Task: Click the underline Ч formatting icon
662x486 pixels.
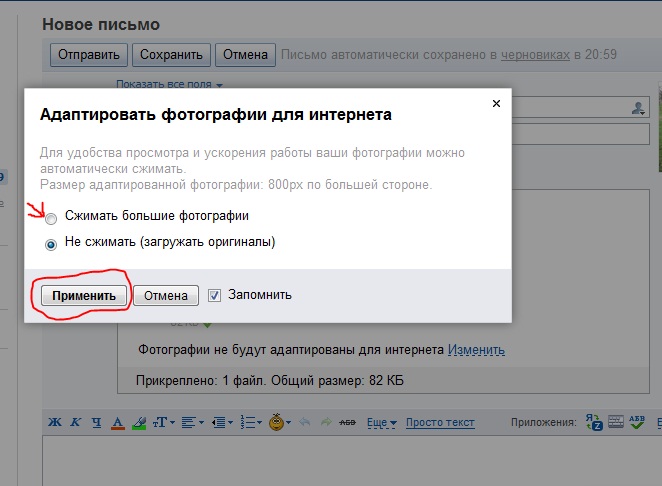Action: pyautogui.click(x=96, y=423)
